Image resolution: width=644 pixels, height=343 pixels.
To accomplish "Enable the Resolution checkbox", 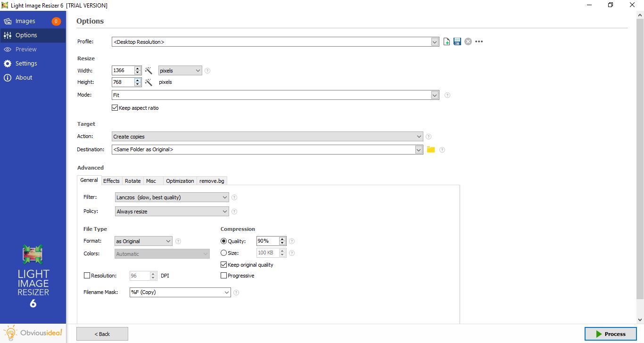I will pyautogui.click(x=86, y=276).
